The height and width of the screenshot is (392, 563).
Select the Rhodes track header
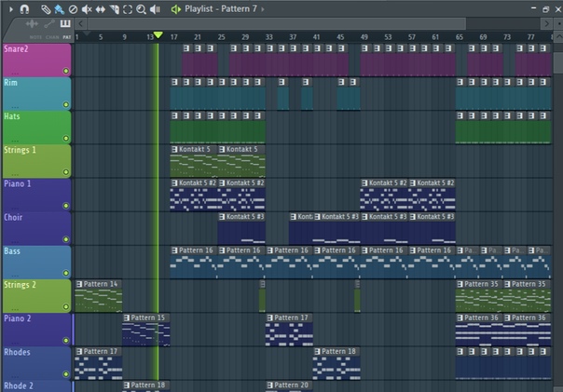point(36,363)
